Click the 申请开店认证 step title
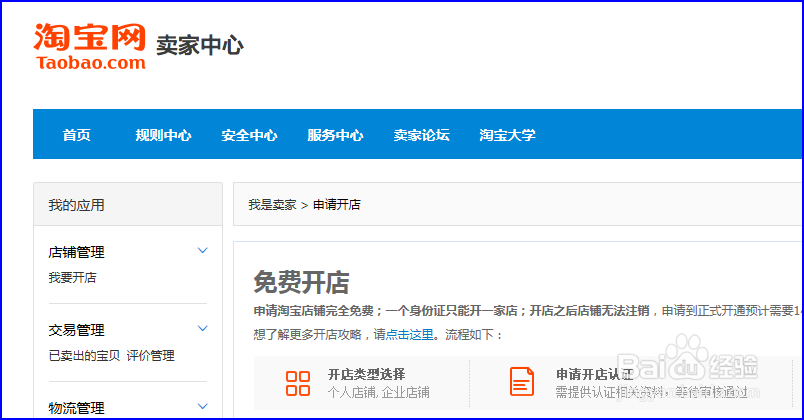Screen dimensions: 804x420 (x=595, y=374)
